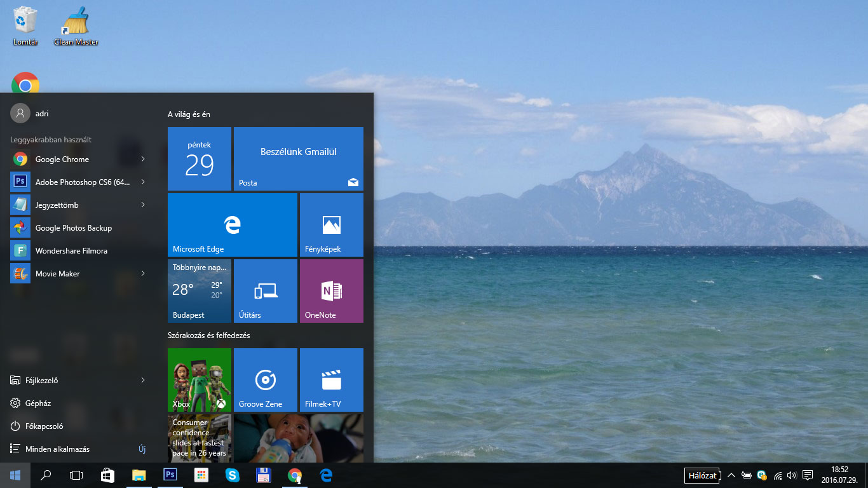Expand Google Chrome jump list arrow
868x488 pixels.
(143, 159)
